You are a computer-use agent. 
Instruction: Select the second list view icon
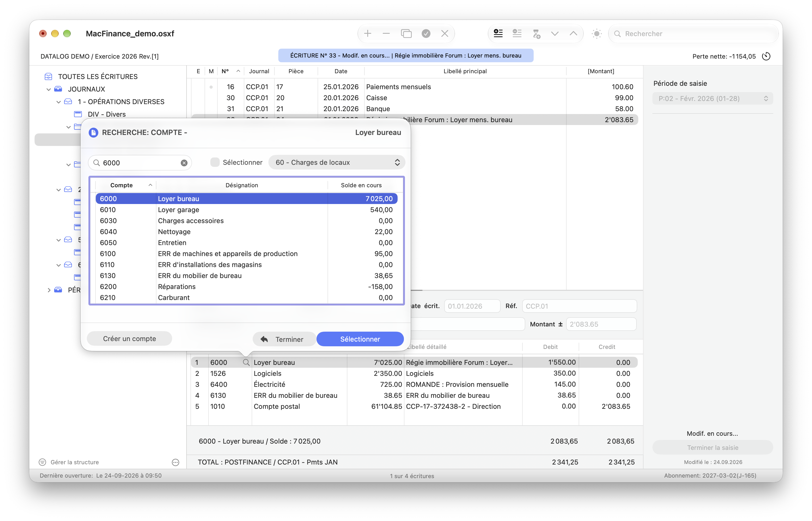click(x=517, y=33)
